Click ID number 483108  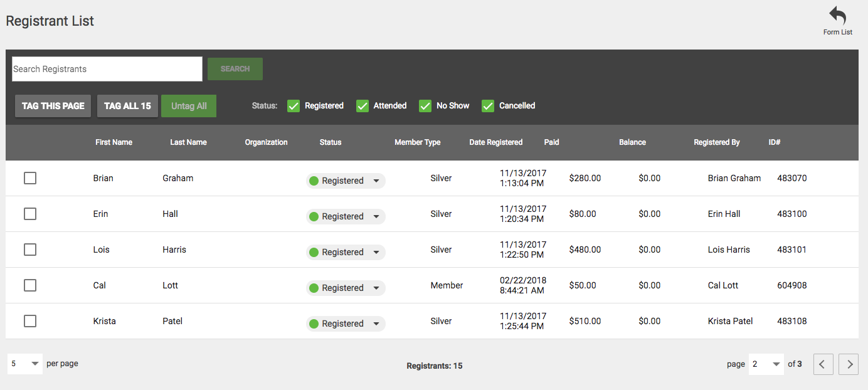(x=792, y=321)
